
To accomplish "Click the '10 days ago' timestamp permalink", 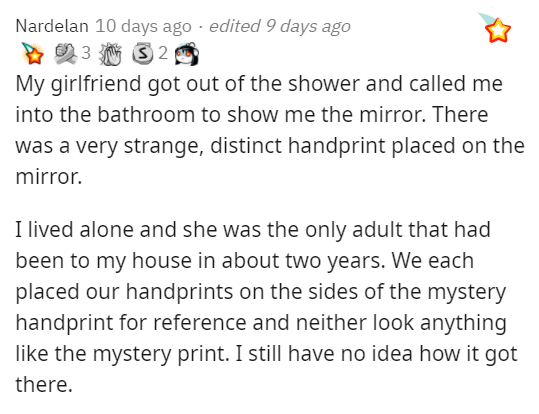I will [143, 26].
